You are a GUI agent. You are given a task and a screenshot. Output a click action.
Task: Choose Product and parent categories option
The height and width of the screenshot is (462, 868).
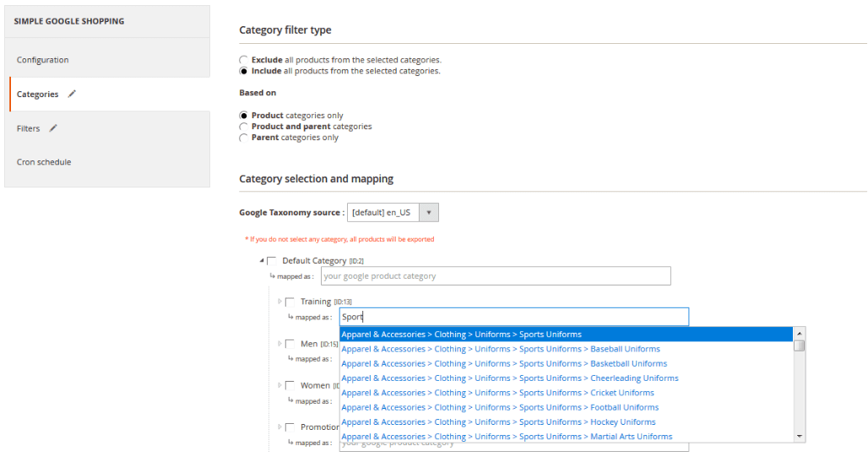[243, 127]
